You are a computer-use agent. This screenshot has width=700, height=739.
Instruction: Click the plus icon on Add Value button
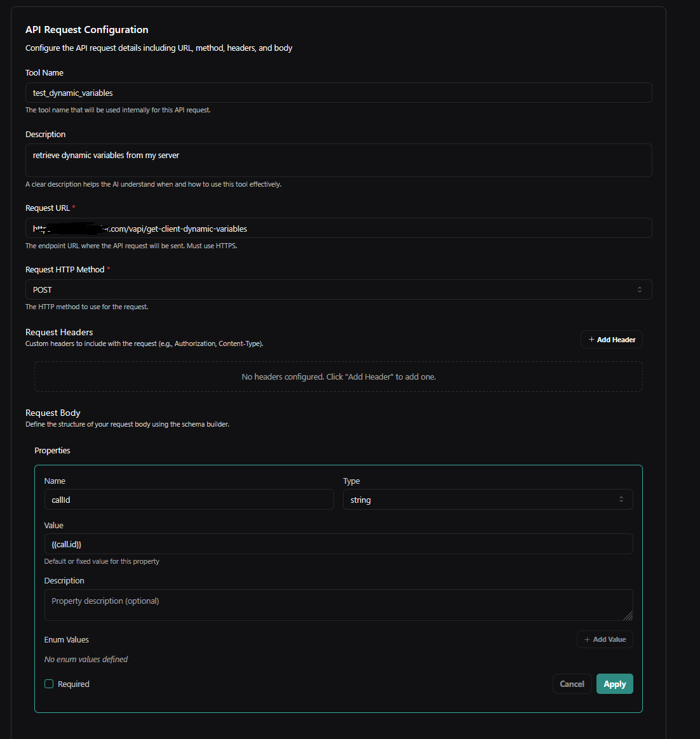tap(586, 639)
